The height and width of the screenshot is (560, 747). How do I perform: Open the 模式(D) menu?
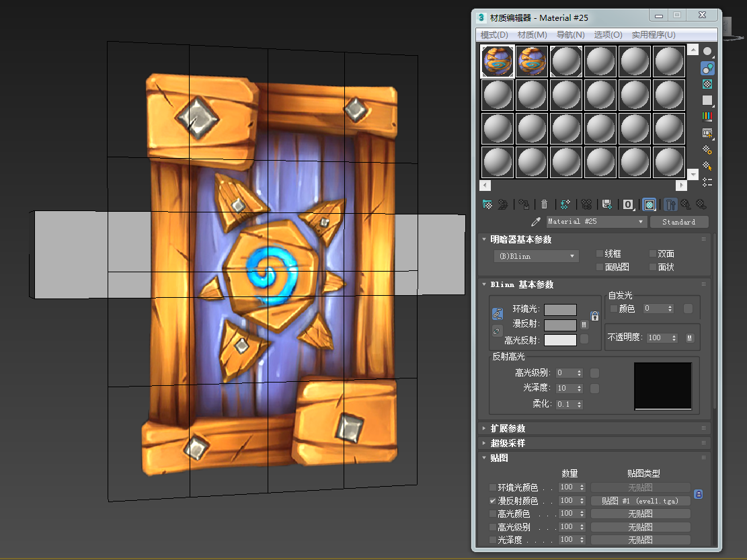pos(494,35)
